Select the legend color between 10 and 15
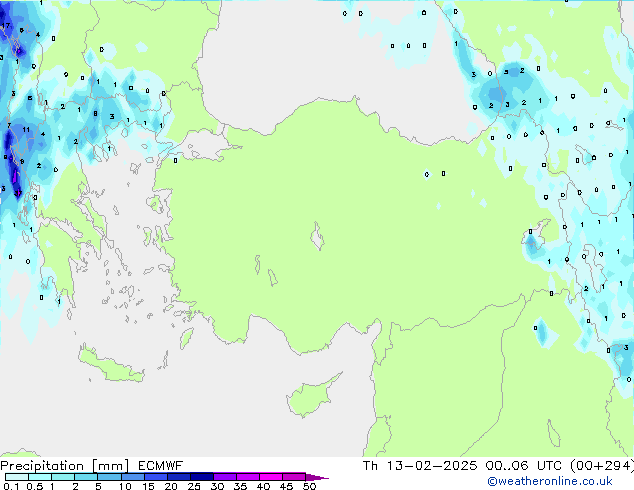634x490 pixels. coord(134,477)
